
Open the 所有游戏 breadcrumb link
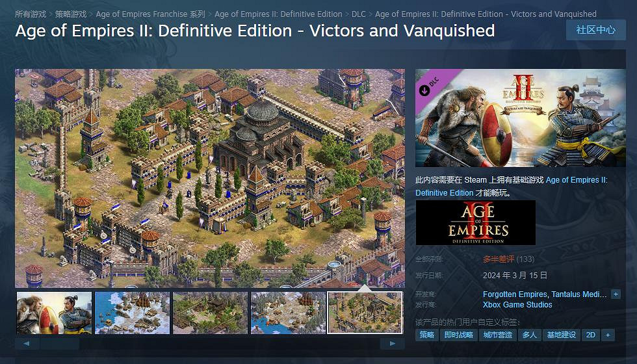(31, 14)
